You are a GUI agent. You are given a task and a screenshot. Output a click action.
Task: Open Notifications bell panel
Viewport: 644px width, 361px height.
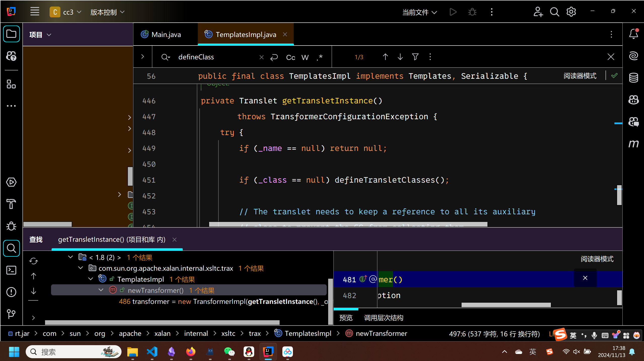tap(633, 34)
